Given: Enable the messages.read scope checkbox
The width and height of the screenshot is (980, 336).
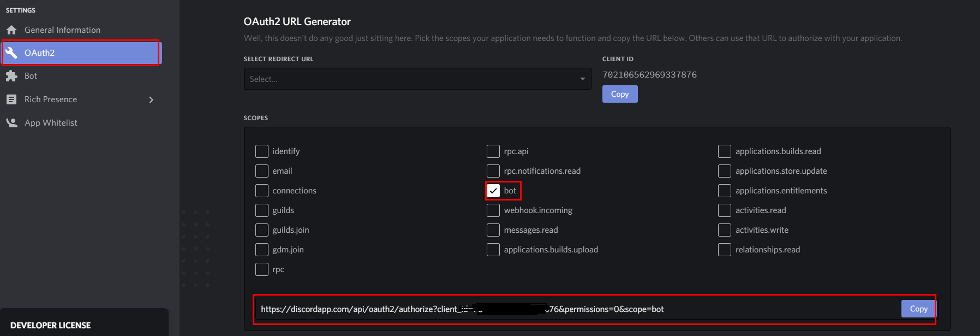Looking at the screenshot, I should point(493,230).
